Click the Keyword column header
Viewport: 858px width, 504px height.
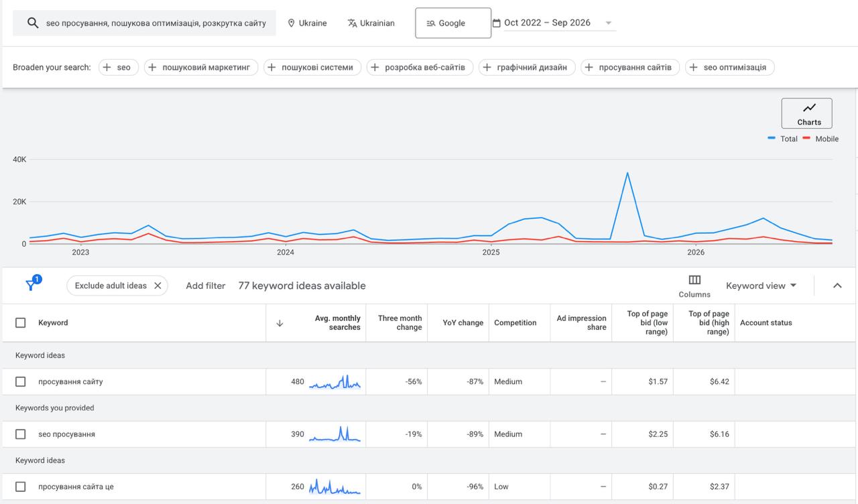tap(53, 323)
